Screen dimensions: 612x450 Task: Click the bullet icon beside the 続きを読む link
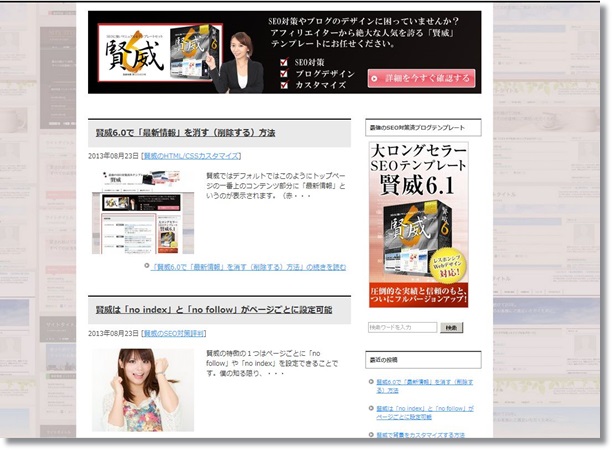click(147, 265)
